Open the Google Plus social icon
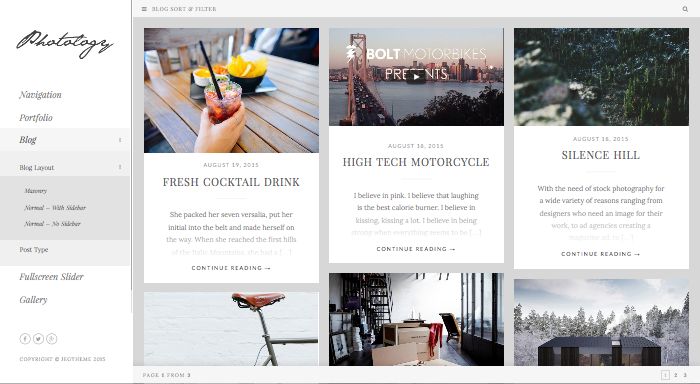This screenshot has height=384, width=700. [x=52, y=338]
